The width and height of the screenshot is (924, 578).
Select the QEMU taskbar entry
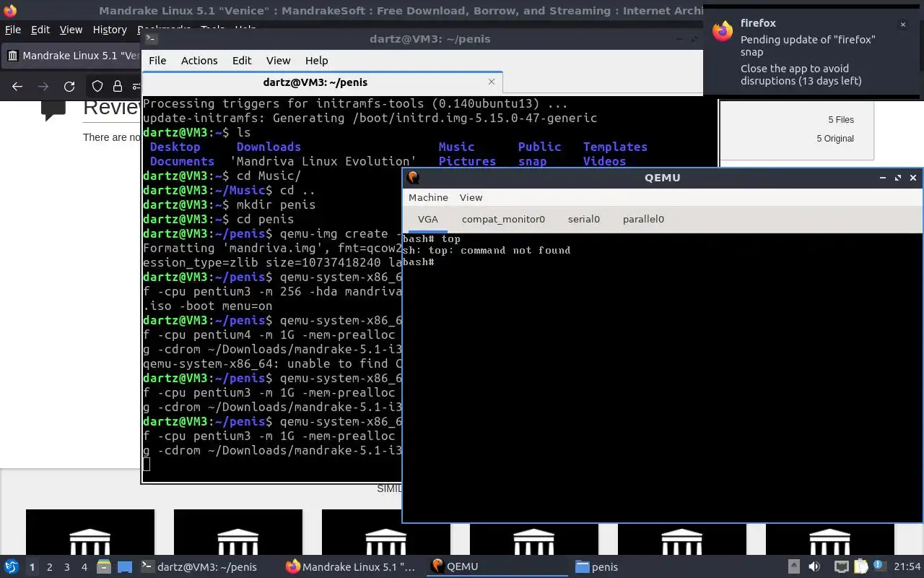(498, 566)
